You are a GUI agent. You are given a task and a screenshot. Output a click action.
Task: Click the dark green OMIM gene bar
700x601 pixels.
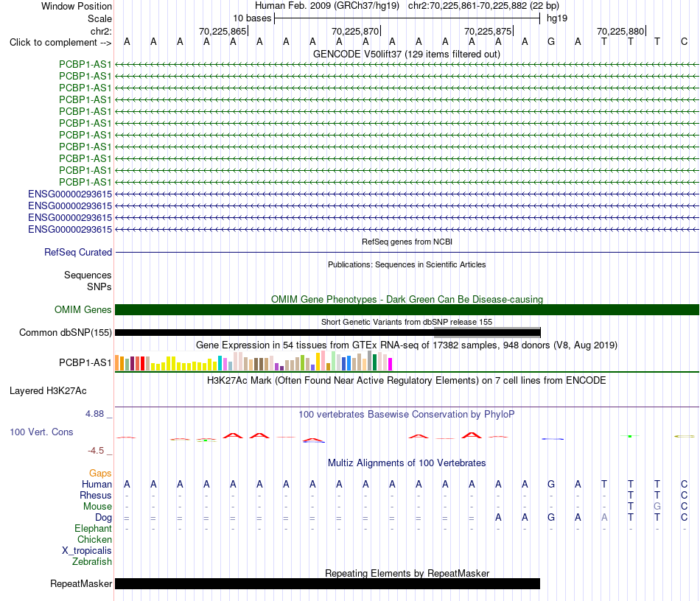[x=407, y=309]
